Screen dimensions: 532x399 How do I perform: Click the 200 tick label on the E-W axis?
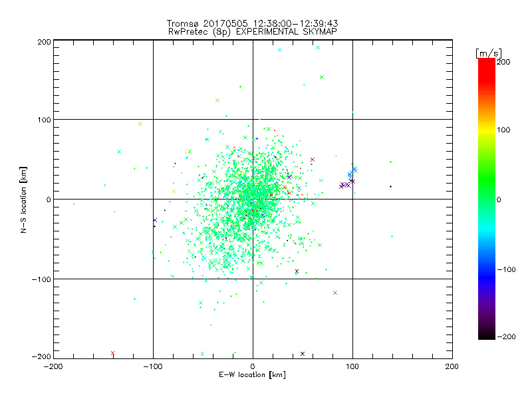[452, 366]
